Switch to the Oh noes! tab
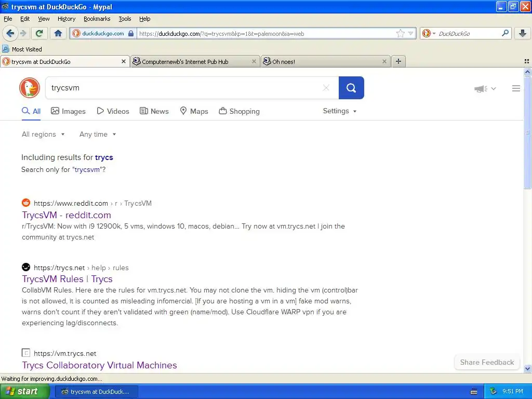 (x=325, y=61)
